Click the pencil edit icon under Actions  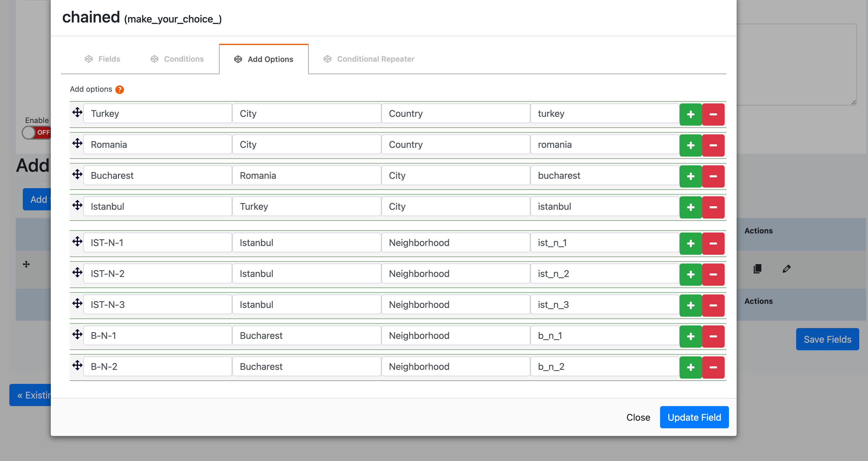tap(786, 269)
